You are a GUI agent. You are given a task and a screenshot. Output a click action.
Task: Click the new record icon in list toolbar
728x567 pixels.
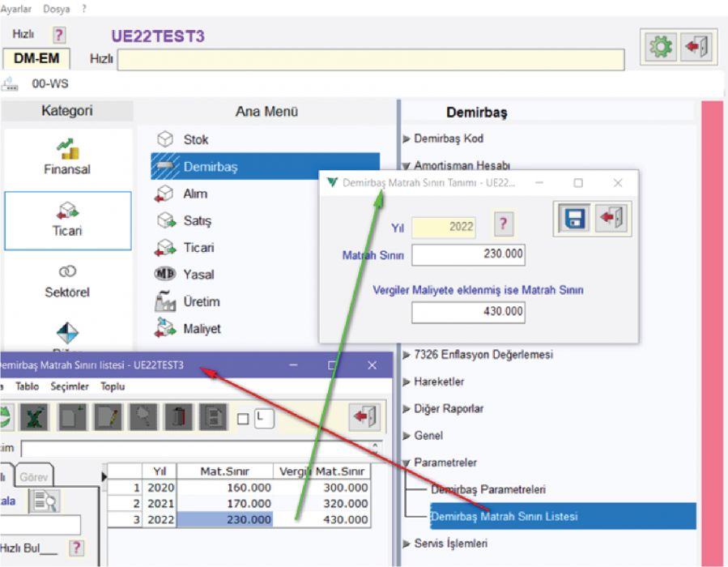click(73, 417)
